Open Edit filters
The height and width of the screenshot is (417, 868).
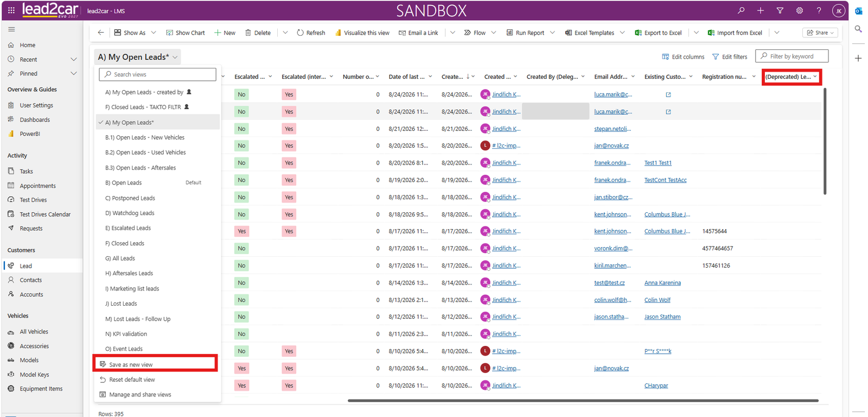pyautogui.click(x=730, y=56)
